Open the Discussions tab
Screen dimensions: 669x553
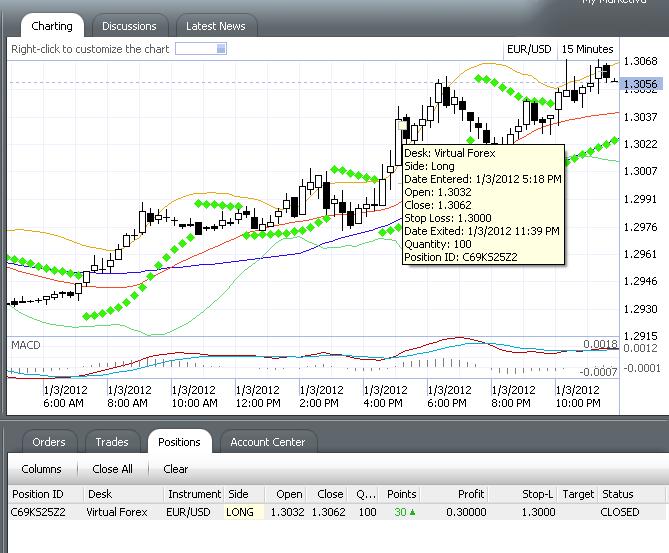(129, 26)
